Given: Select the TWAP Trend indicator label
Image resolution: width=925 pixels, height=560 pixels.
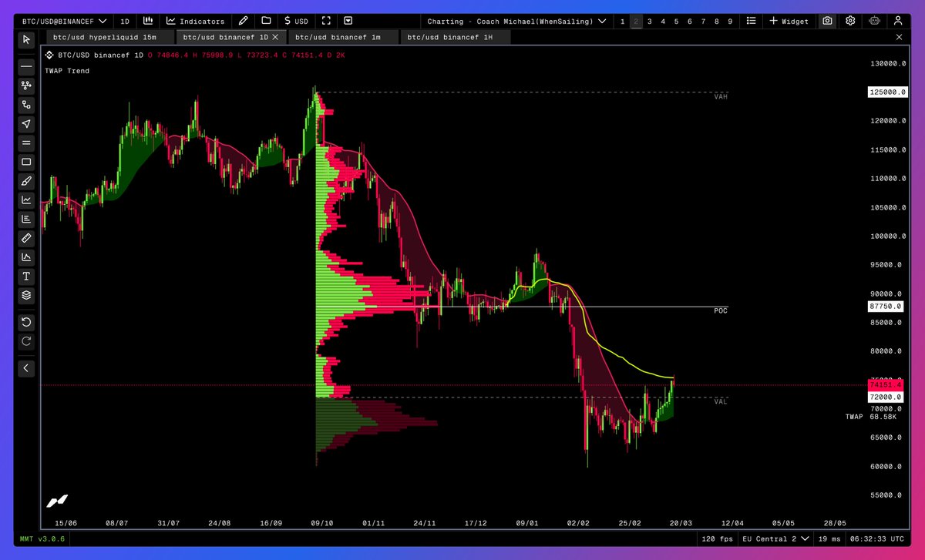Looking at the screenshot, I should pos(67,71).
